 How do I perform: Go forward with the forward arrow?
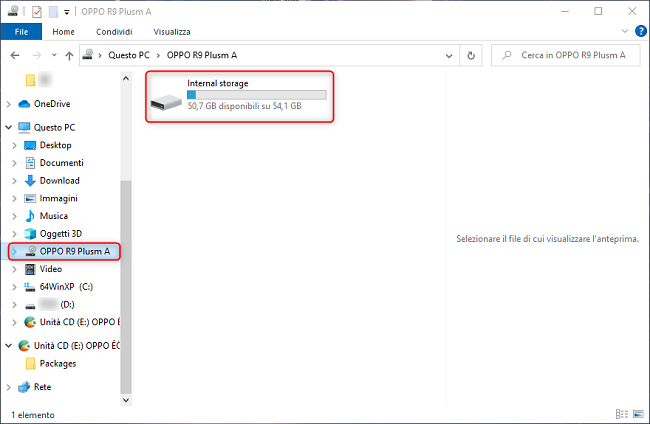[36, 55]
